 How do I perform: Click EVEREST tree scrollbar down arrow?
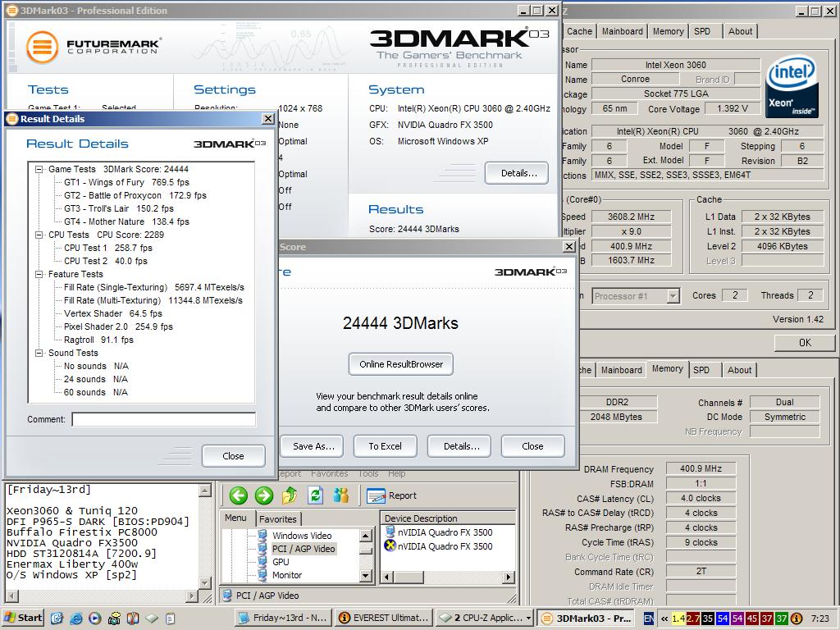[366, 576]
